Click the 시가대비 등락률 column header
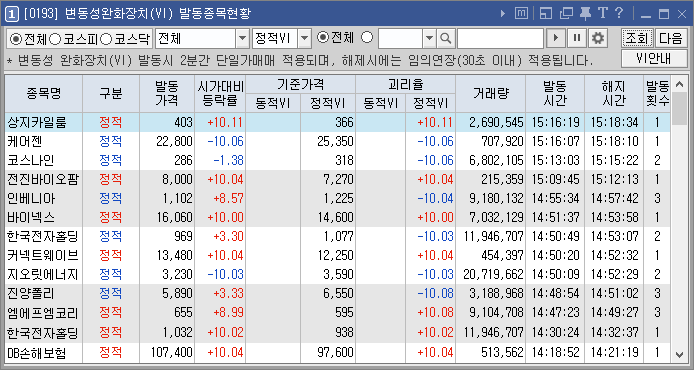This screenshot has height=370, width=694. [x=220, y=94]
